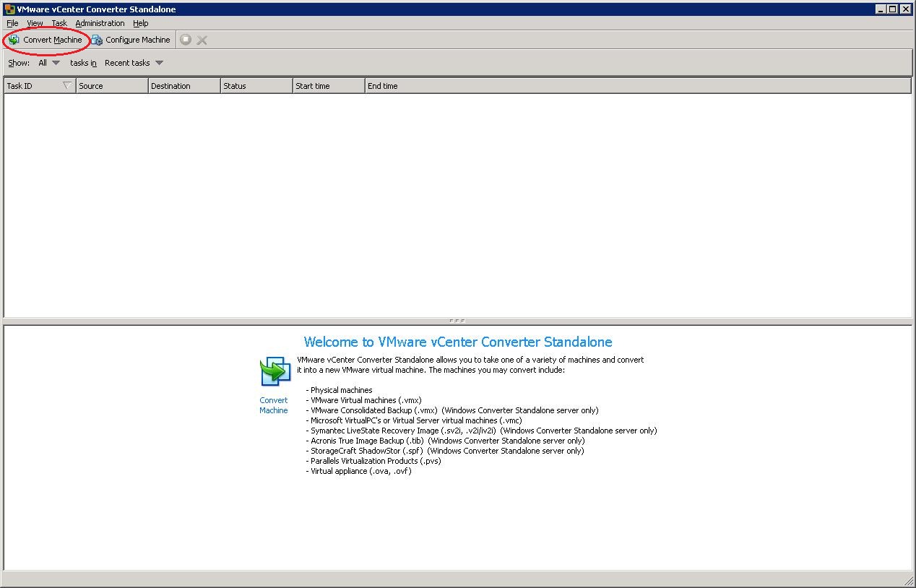Viewport: 916px width, 588px height.
Task: Minimize the vCenter Converter window
Action: tap(881, 9)
